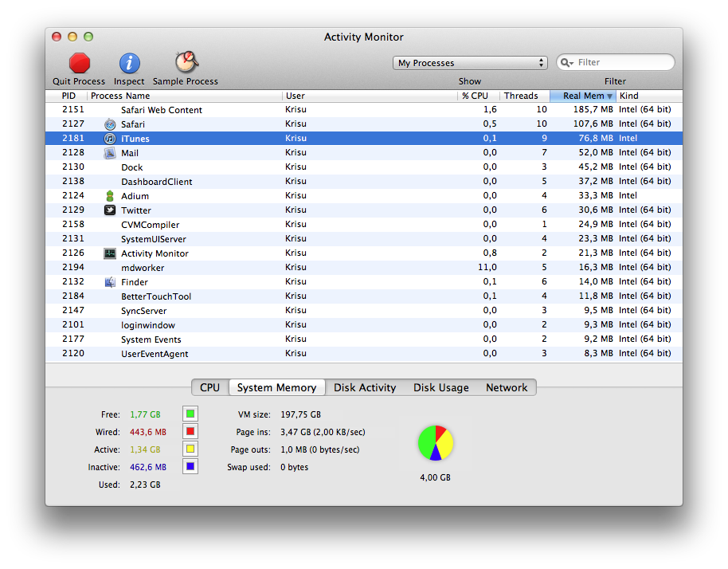Click the green Adium duck icon
The height and width of the screenshot is (569, 728).
[110, 196]
